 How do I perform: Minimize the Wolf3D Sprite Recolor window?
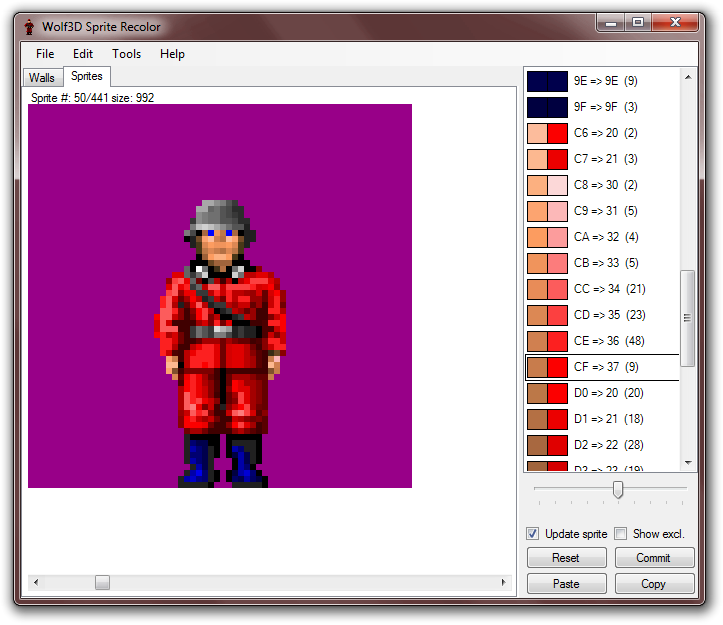[611, 22]
